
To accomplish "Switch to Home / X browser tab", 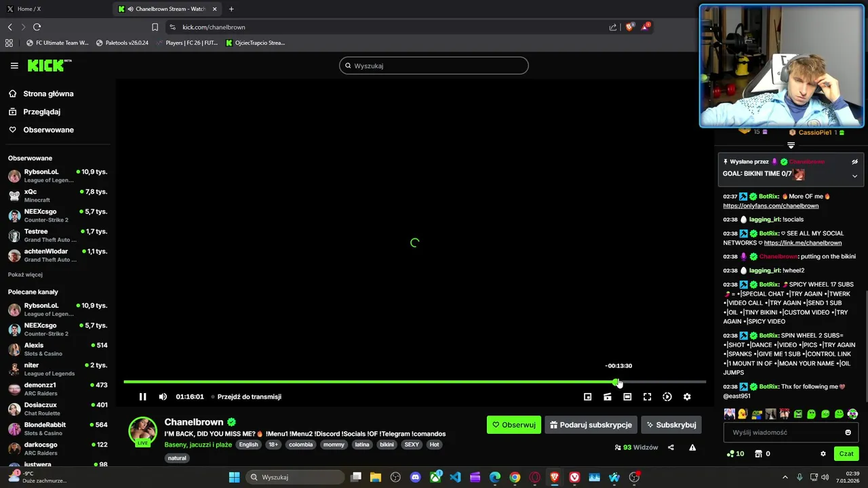I will tap(56, 9).
